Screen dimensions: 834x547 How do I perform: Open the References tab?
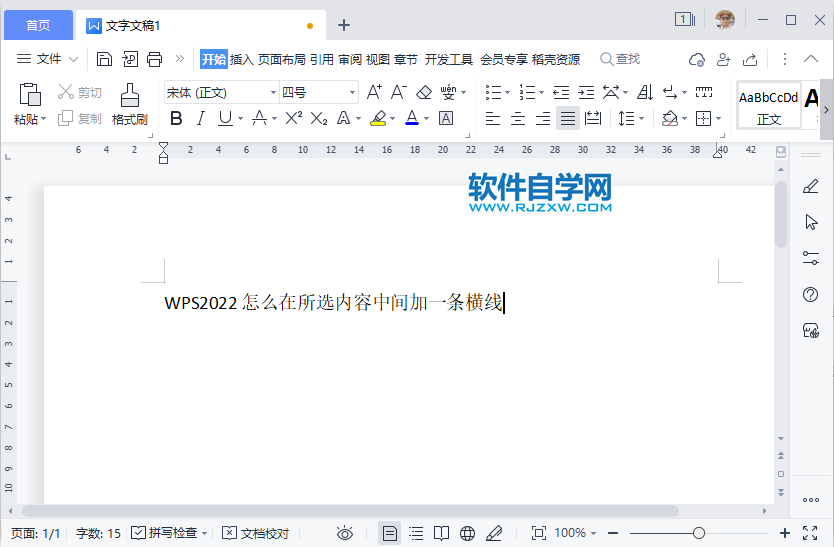click(x=321, y=59)
